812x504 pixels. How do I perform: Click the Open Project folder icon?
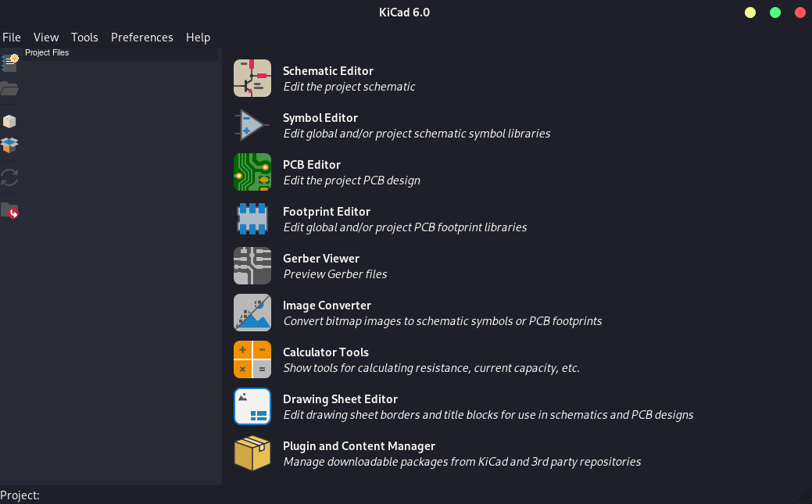[9, 88]
